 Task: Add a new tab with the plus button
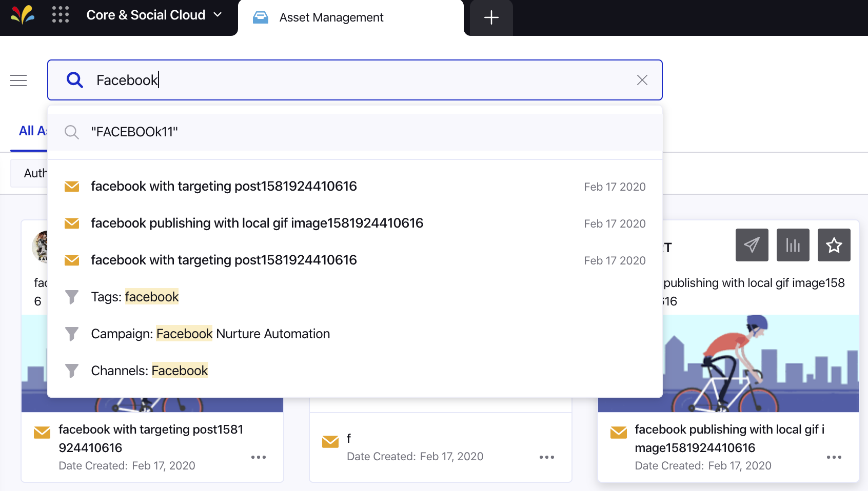pyautogui.click(x=491, y=18)
